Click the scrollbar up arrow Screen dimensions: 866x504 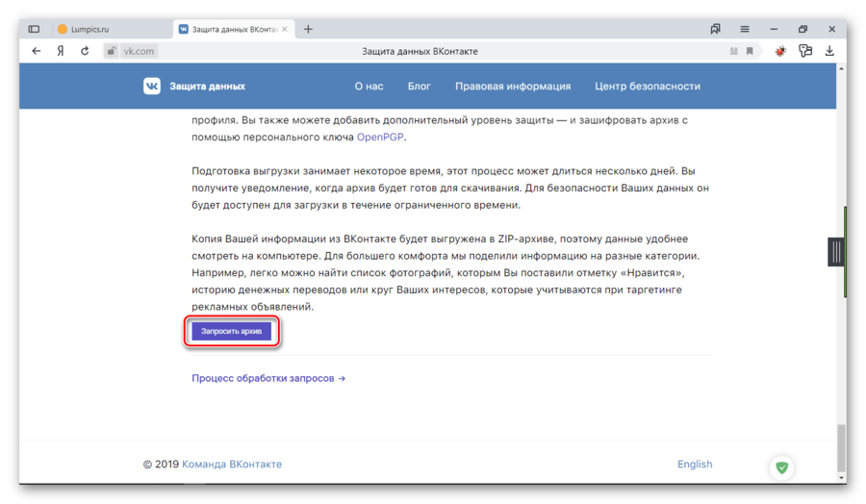[x=841, y=69]
